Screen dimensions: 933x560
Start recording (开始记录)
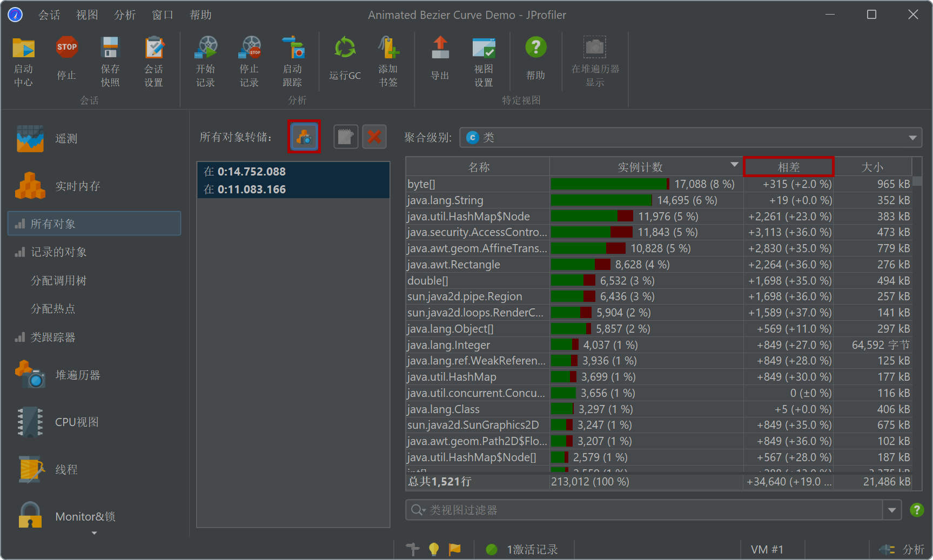click(206, 62)
